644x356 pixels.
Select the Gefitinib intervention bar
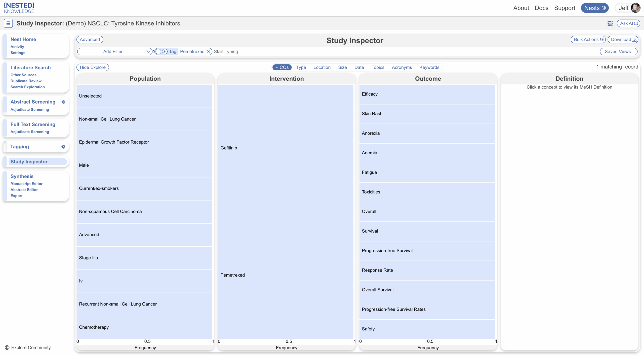click(x=286, y=148)
